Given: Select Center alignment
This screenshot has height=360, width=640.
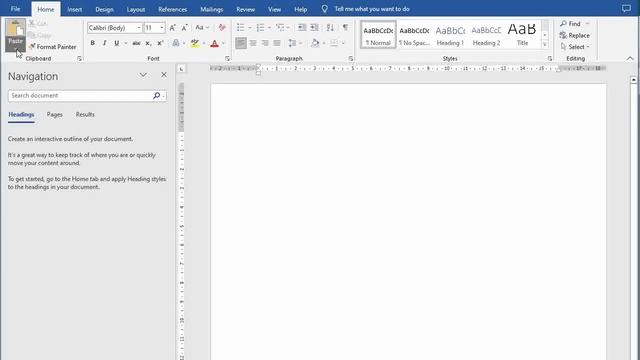Looking at the screenshot, I should (x=253, y=43).
